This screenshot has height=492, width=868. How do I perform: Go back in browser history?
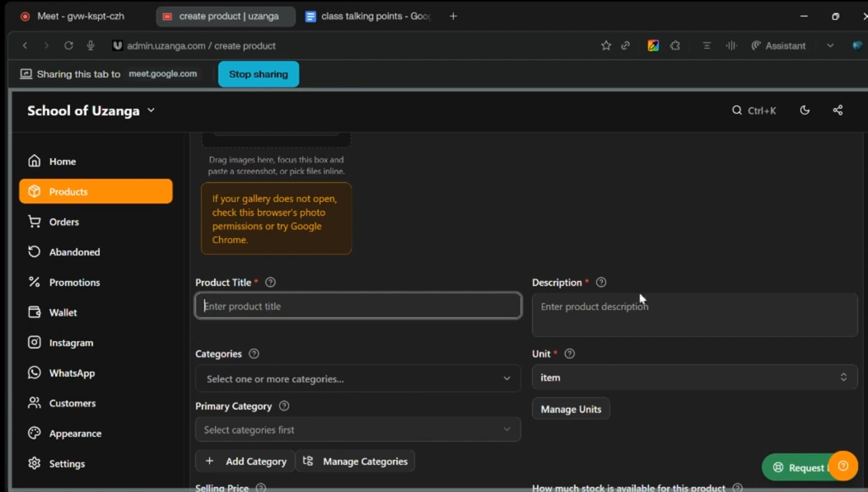25,45
